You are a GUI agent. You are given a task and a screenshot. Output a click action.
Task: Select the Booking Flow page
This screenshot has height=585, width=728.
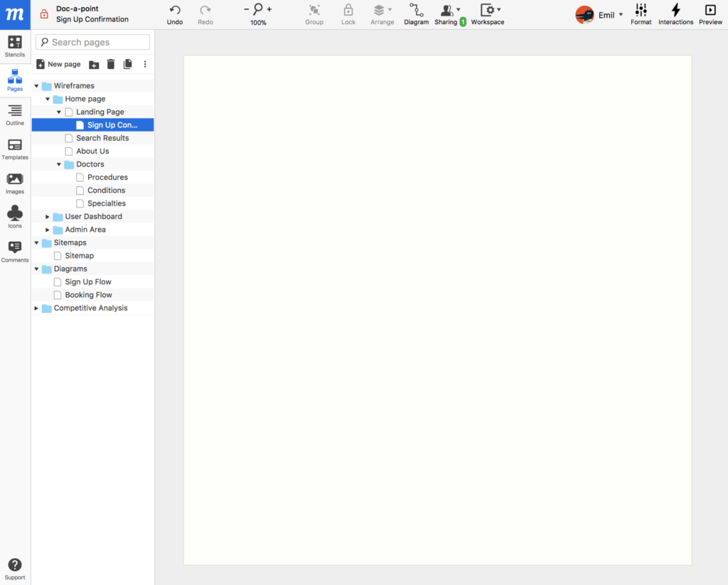(x=88, y=295)
